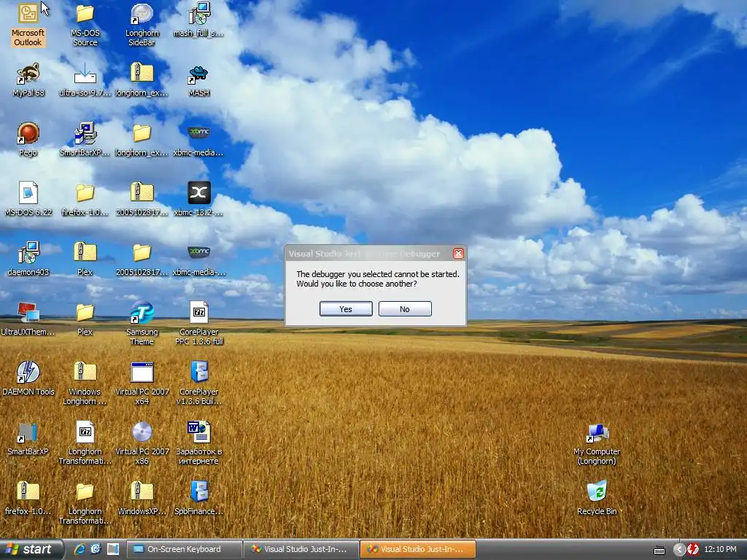This screenshot has width=747, height=560.
Task: Click the 12:10 PM taskbar clock
Action: tap(720, 550)
